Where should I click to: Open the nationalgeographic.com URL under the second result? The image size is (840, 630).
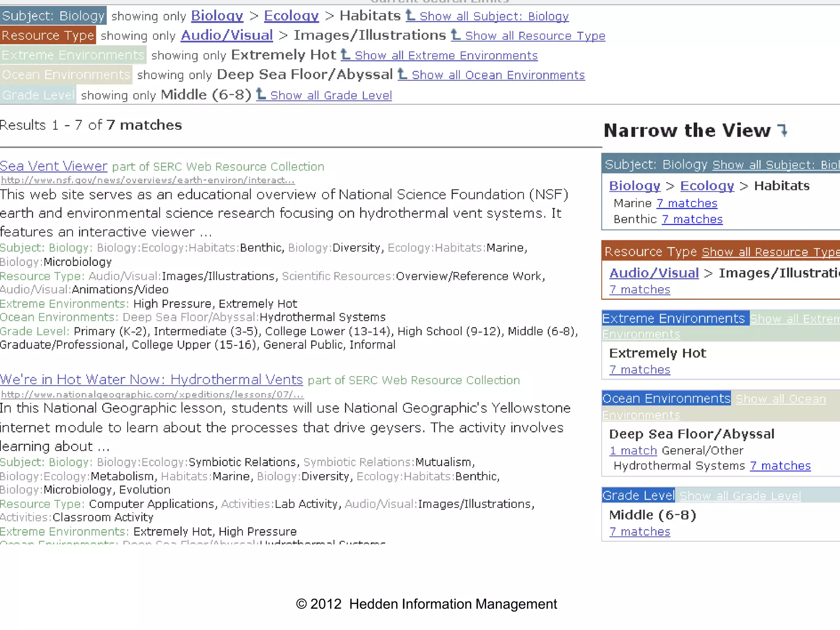coord(152,395)
